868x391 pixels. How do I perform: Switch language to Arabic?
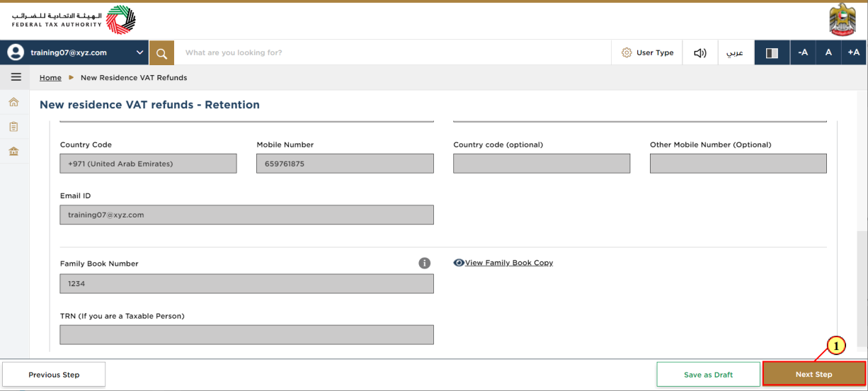point(736,52)
